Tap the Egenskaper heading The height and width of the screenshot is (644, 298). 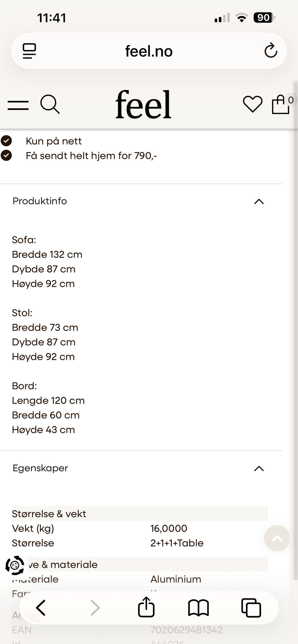(40, 468)
